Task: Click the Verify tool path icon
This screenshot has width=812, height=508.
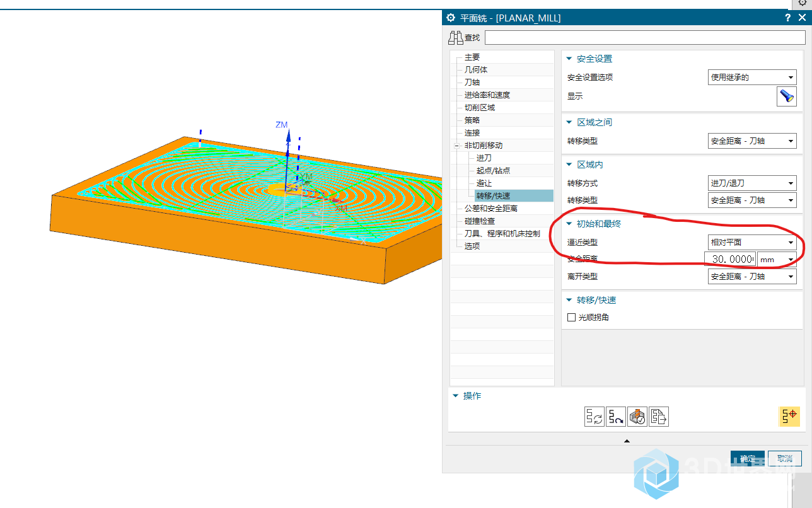Action: [637, 417]
